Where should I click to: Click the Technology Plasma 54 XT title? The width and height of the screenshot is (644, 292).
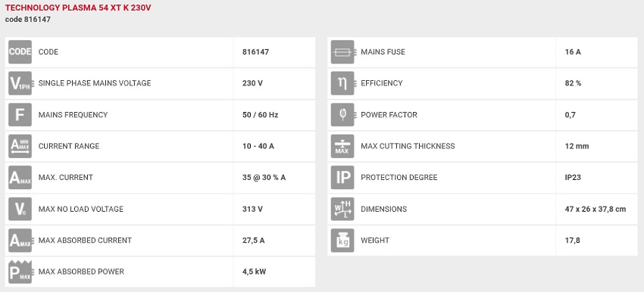tap(78, 8)
